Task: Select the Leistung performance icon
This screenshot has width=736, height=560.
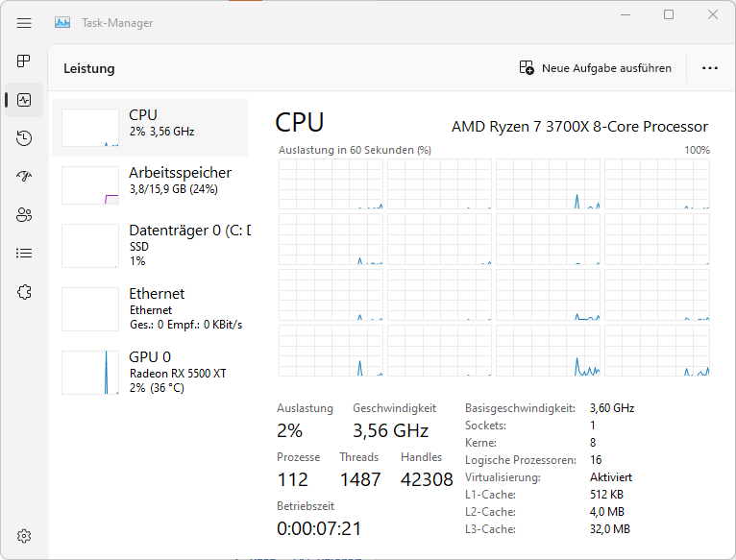Action: click(24, 100)
